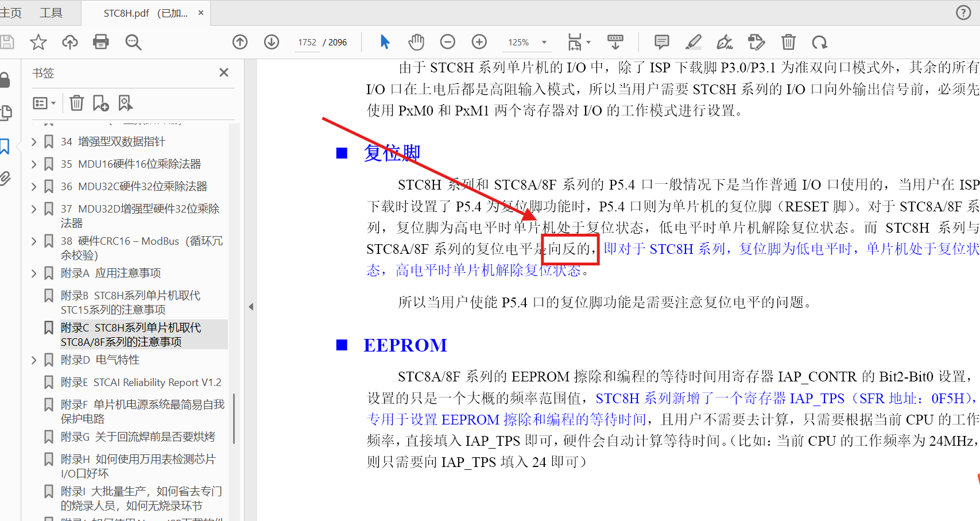Open bookmark 附录I 大批量生产
Image resolution: width=980 pixels, height=521 pixels.
click(141, 499)
